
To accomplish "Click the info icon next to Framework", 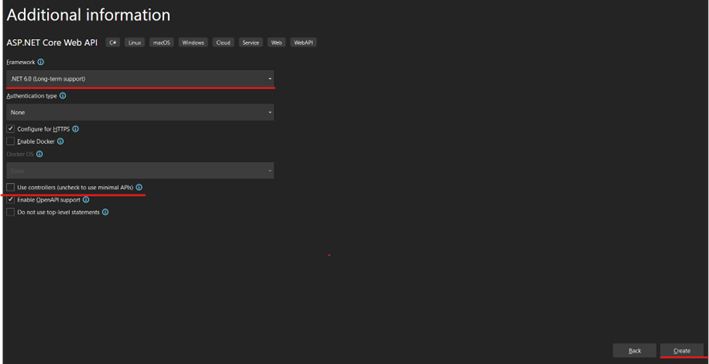I will (x=41, y=62).
